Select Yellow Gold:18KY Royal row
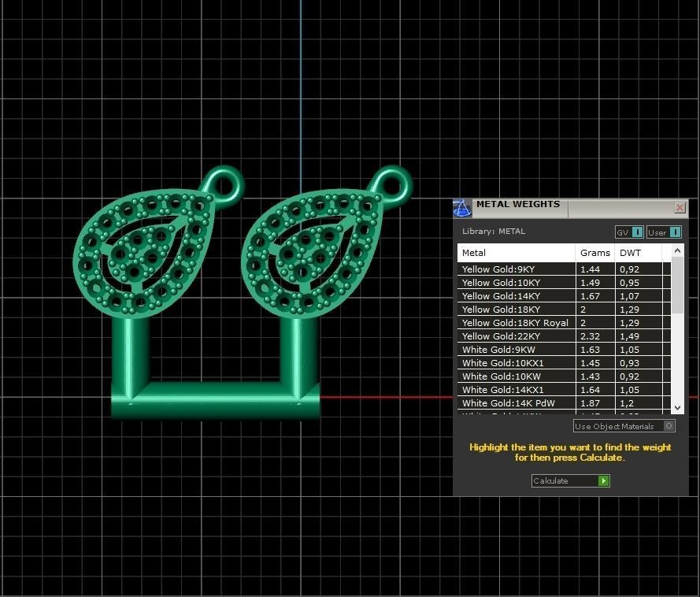Viewport: 700px width, 597px height. pyautogui.click(x=564, y=323)
